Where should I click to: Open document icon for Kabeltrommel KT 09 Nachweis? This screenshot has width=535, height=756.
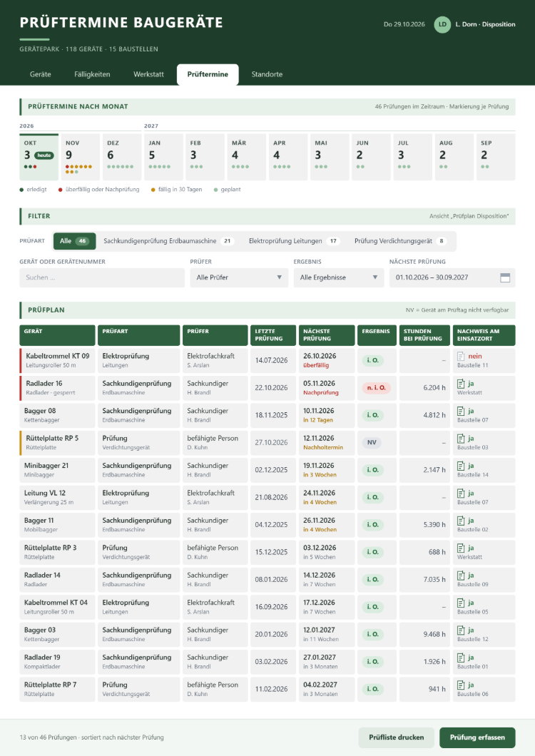point(461,357)
